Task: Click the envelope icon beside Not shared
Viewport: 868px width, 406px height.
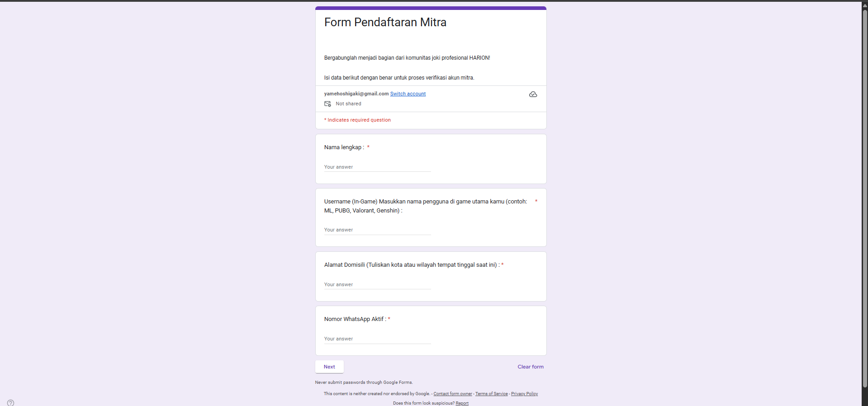Action: click(327, 104)
